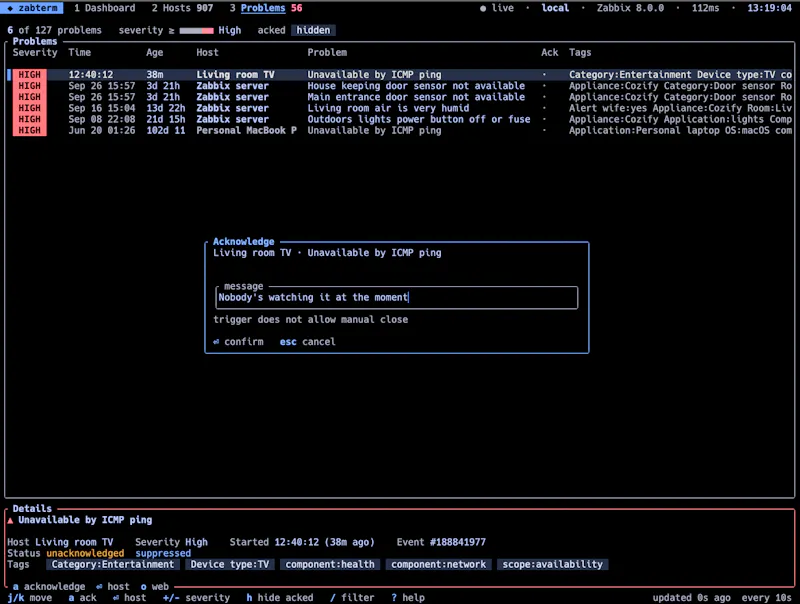Toggle the acked hidden filter chip

pyautogui.click(x=313, y=30)
